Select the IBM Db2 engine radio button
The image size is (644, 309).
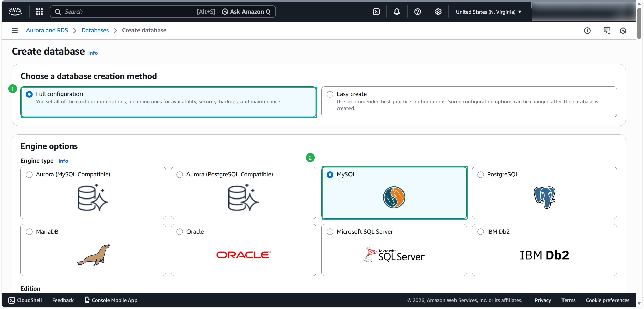481,232
